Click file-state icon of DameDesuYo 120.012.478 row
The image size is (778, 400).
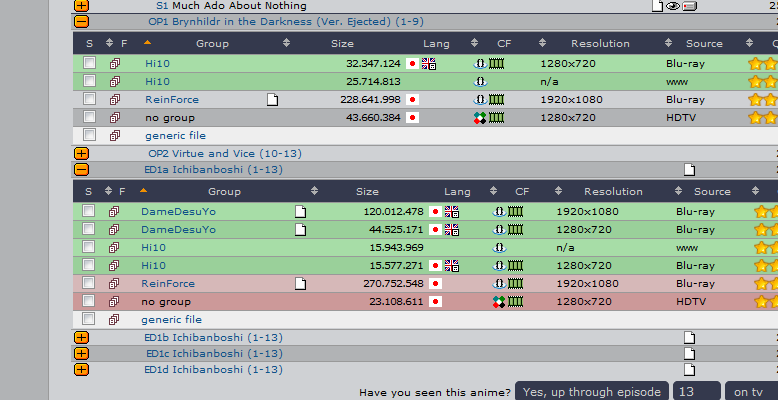[114, 212]
